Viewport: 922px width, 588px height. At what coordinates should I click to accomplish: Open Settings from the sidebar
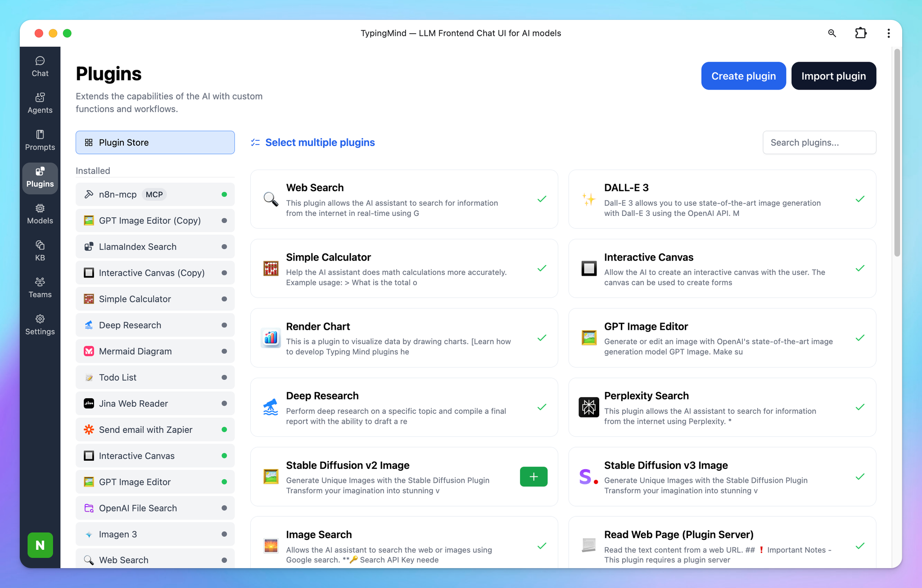[x=40, y=324]
